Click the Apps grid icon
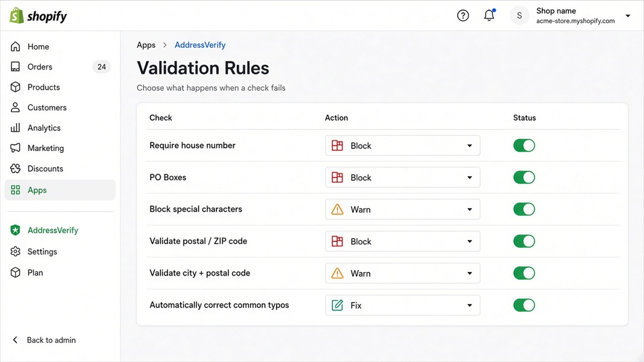This screenshot has height=362, width=644. click(x=15, y=190)
